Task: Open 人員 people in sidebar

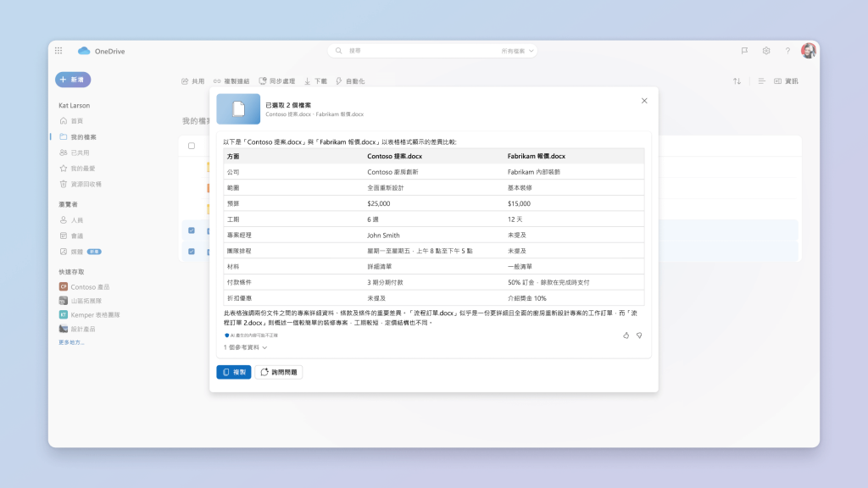Action: coord(71,220)
